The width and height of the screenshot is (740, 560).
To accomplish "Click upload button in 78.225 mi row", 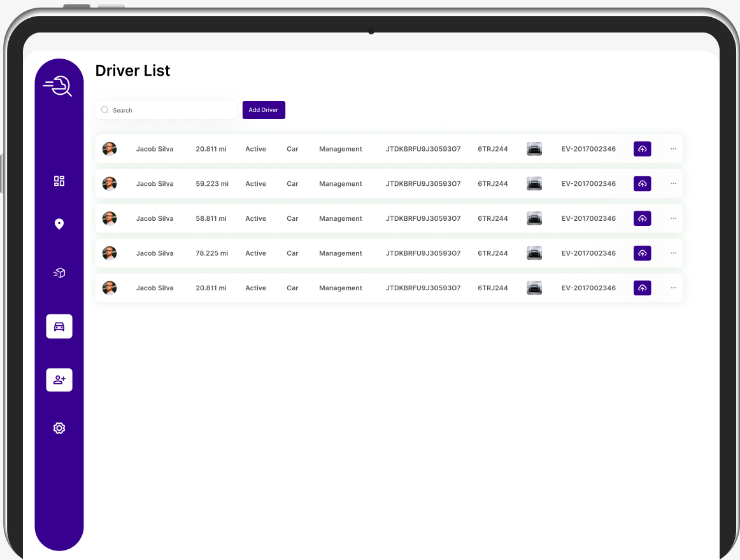I will 643,253.
